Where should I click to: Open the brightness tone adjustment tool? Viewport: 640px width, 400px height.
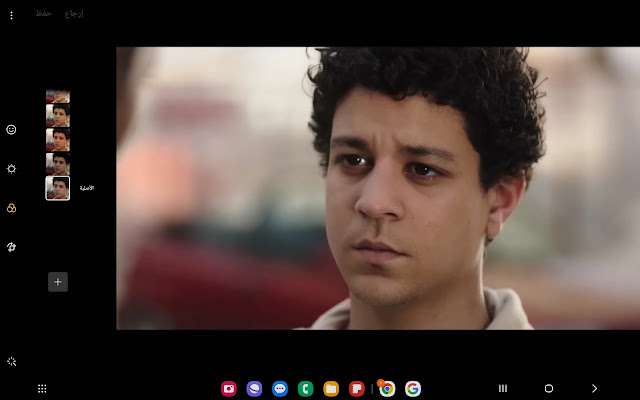(x=11, y=169)
